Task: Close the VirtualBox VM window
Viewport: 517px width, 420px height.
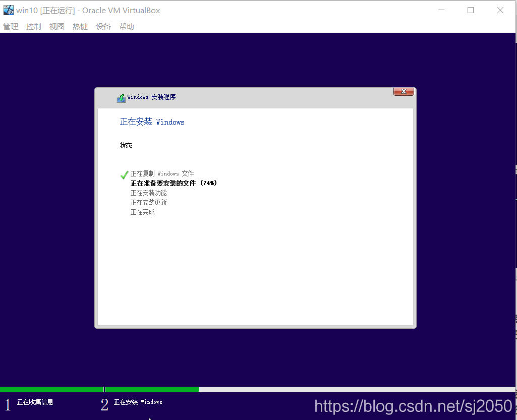Action: (500, 10)
